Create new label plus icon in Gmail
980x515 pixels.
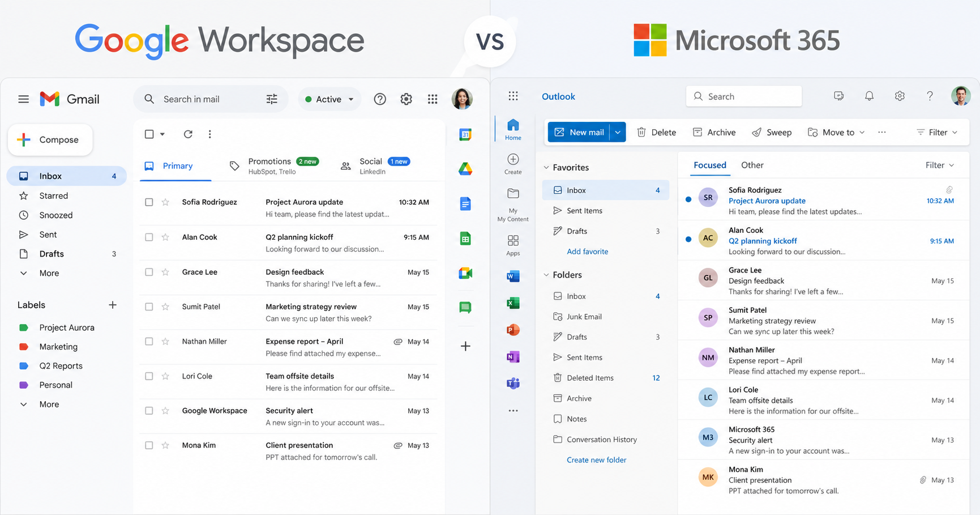113,305
